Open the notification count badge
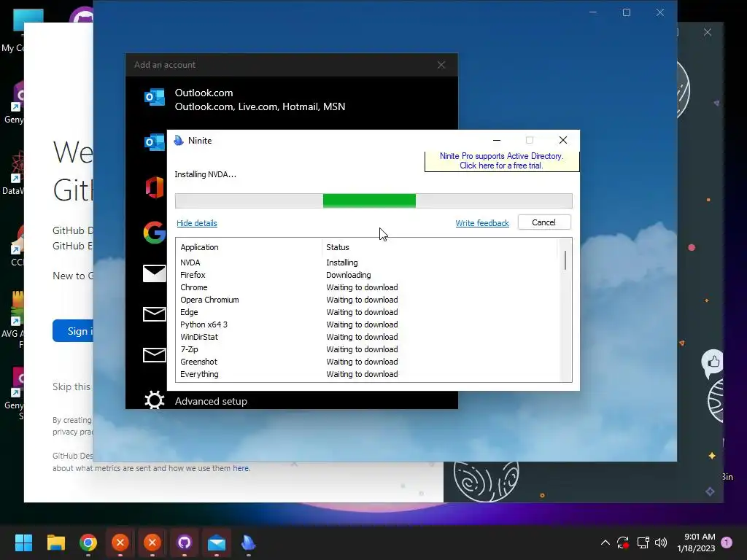The image size is (747, 560). pos(727,542)
